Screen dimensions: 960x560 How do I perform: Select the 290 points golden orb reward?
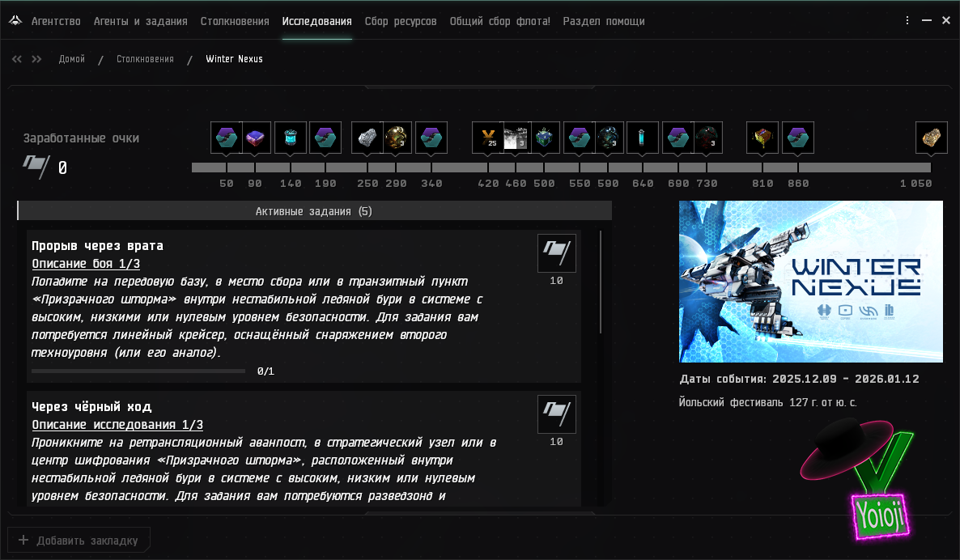point(396,137)
